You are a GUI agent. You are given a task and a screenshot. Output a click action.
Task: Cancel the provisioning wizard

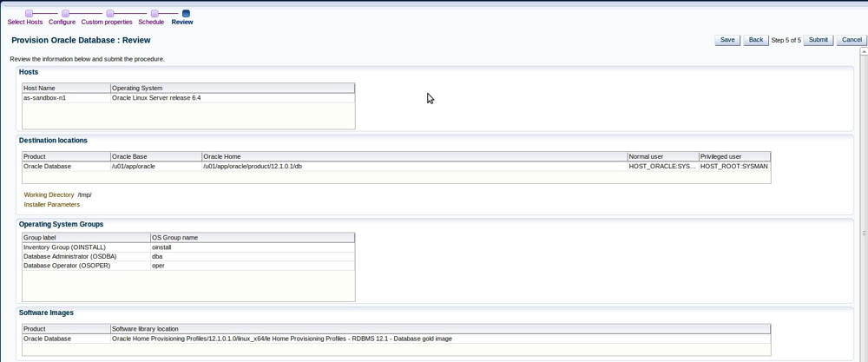coord(852,40)
